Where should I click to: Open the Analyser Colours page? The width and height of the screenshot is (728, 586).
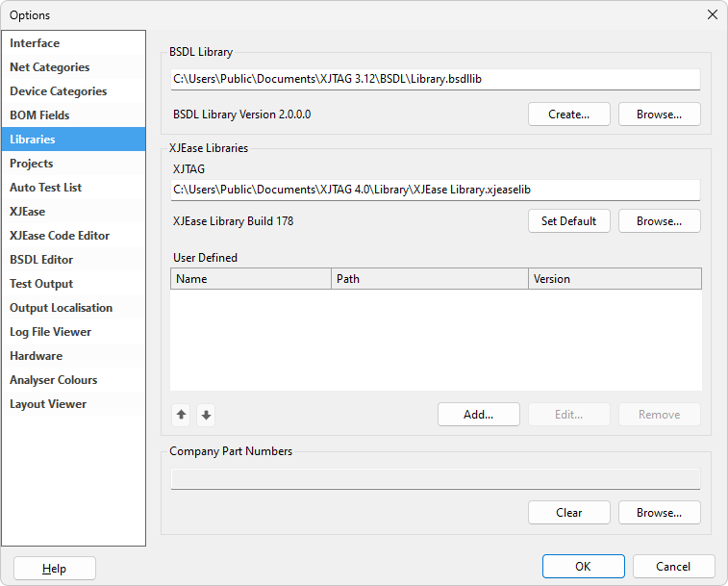tap(54, 380)
